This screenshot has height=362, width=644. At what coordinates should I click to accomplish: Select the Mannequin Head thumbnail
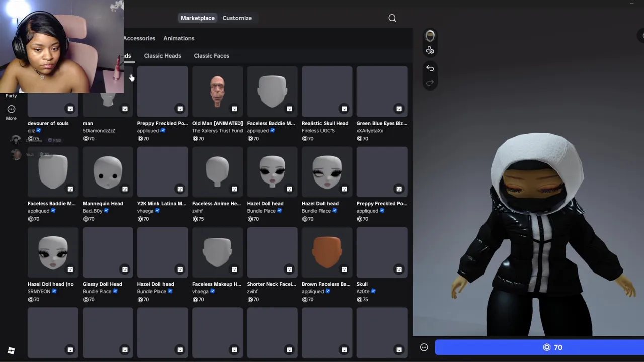click(108, 172)
